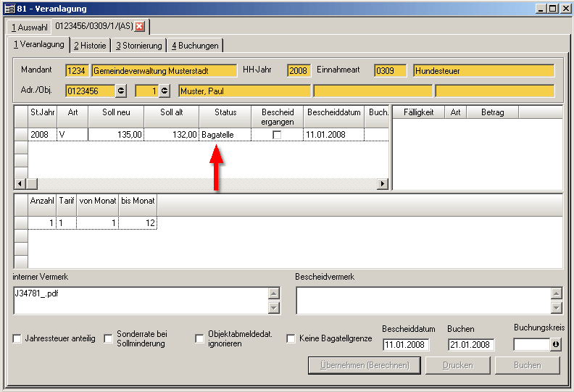Close the 0123456/0309/1/(AS) tab with red X
574x392 pixels.
tap(140, 27)
